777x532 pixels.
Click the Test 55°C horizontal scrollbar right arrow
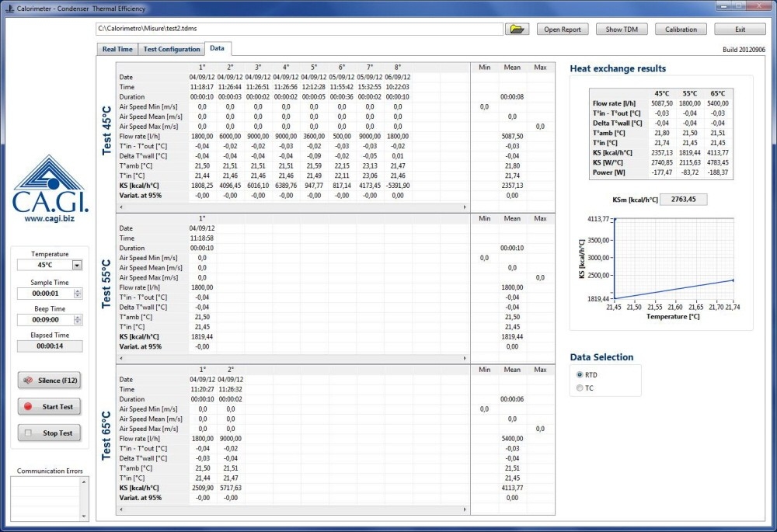point(465,358)
